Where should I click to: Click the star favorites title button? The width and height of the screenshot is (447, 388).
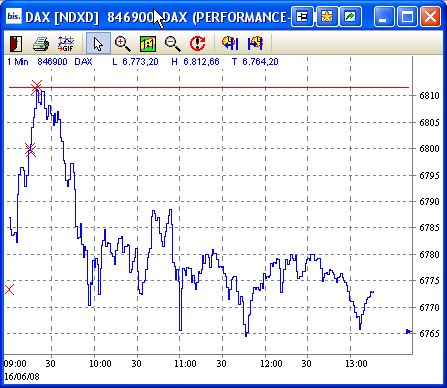[326, 16]
